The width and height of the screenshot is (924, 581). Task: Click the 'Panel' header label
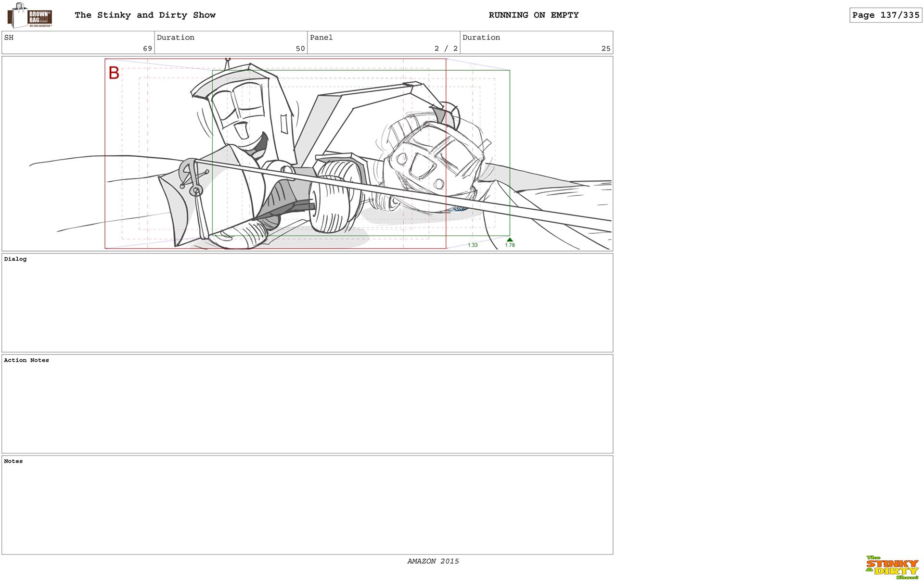pos(321,38)
